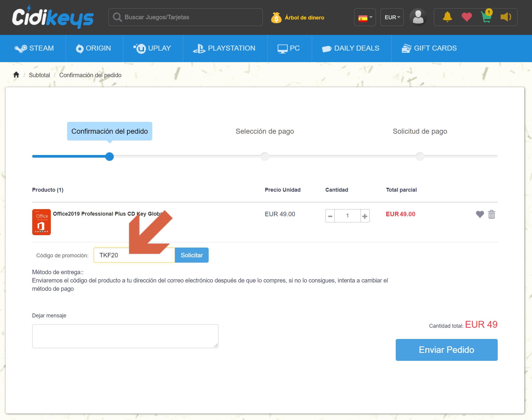Screen dimensions: 532x420
Task: Click the promo code input field
Action: tap(134, 255)
